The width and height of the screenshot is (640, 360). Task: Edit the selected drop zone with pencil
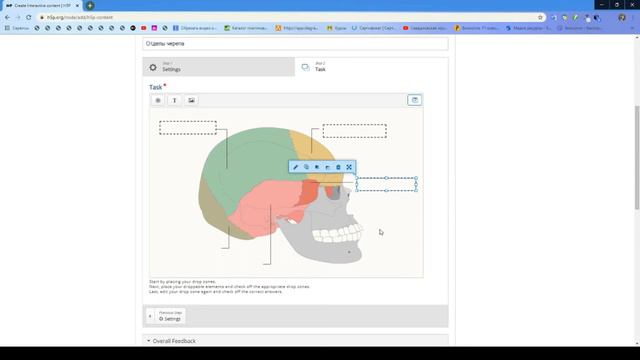[x=296, y=167]
